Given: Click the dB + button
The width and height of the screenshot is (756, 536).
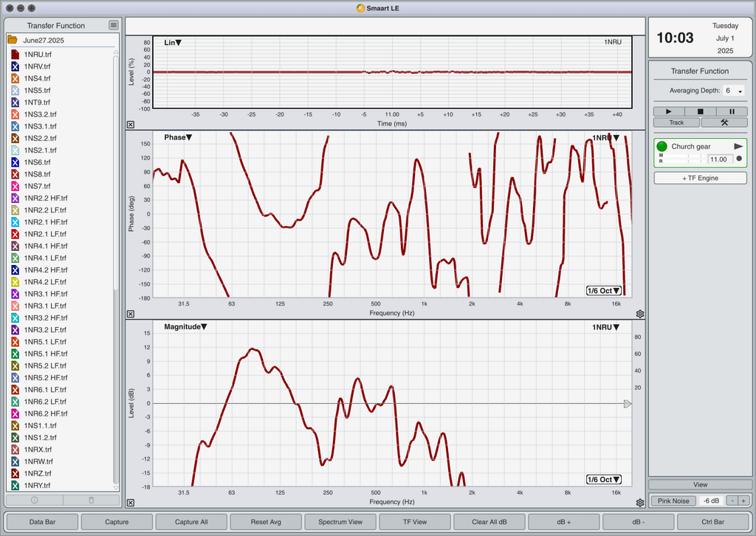Looking at the screenshot, I should (x=563, y=521).
